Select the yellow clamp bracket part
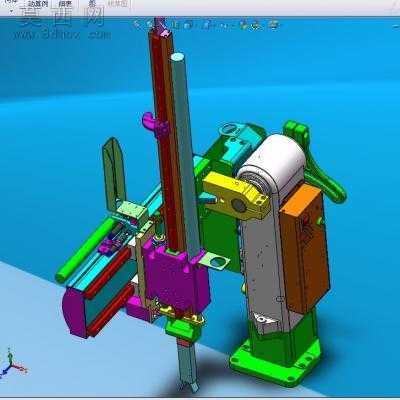 tap(236, 196)
